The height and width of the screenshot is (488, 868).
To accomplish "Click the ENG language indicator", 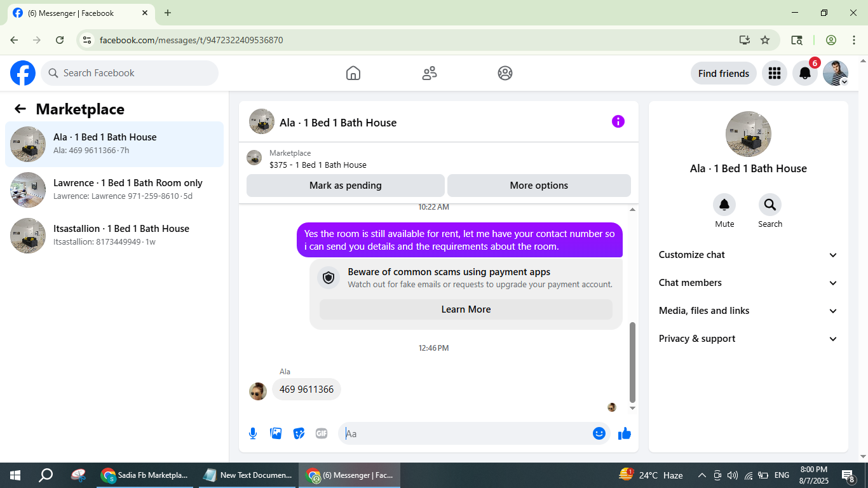I will pos(782,475).
